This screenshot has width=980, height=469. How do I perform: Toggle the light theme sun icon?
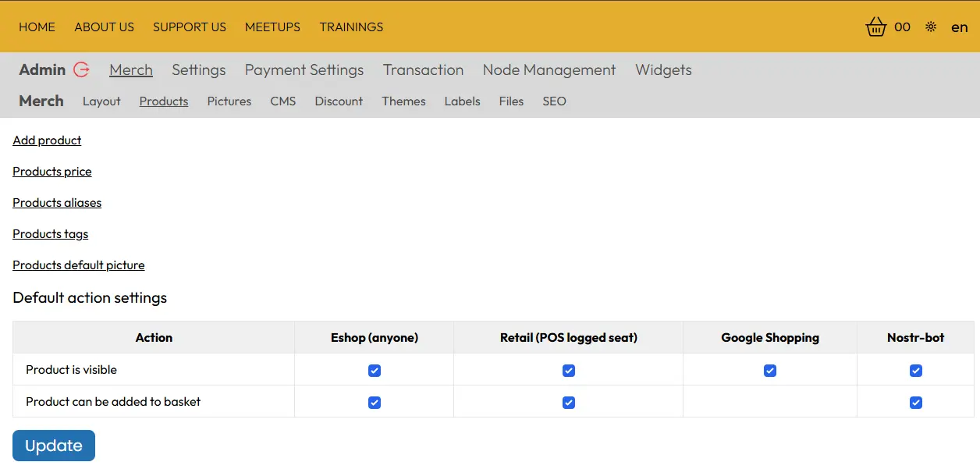[930, 27]
